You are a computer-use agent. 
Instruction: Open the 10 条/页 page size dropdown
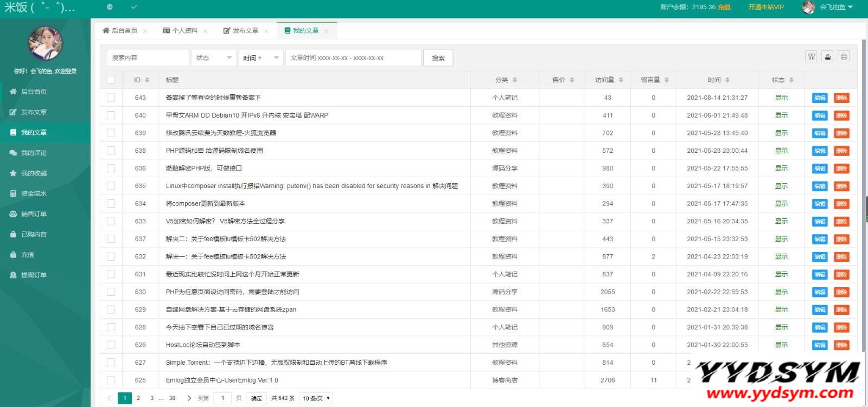coord(316,398)
